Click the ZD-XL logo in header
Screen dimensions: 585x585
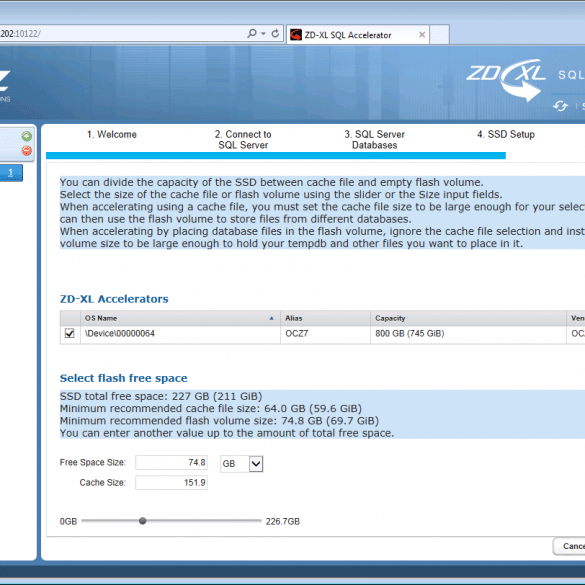(x=506, y=79)
